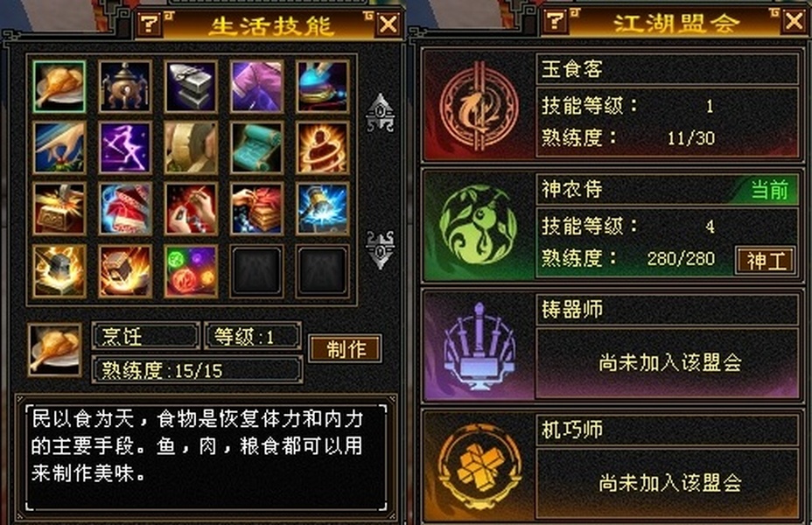The image size is (812, 525).
Task: Select the 玉食客 guild entry
Action: [612, 106]
